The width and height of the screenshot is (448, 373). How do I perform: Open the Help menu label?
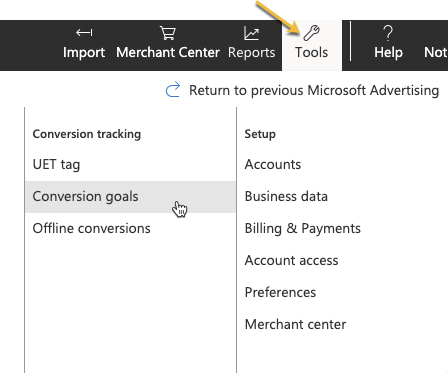tap(388, 52)
